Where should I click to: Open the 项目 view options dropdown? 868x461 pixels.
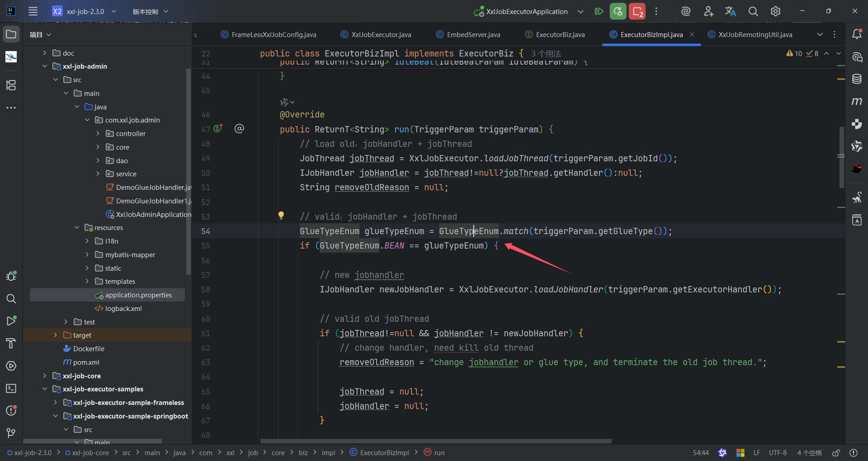[41, 35]
